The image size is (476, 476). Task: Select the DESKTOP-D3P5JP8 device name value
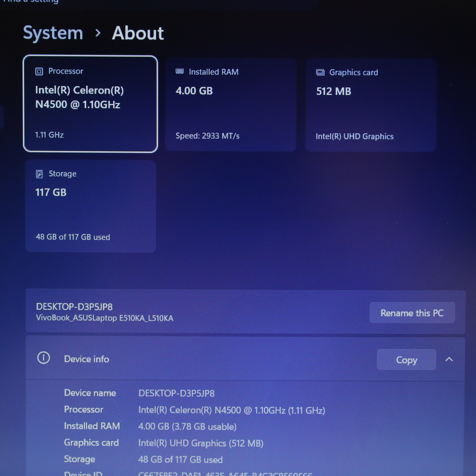click(176, 393)
